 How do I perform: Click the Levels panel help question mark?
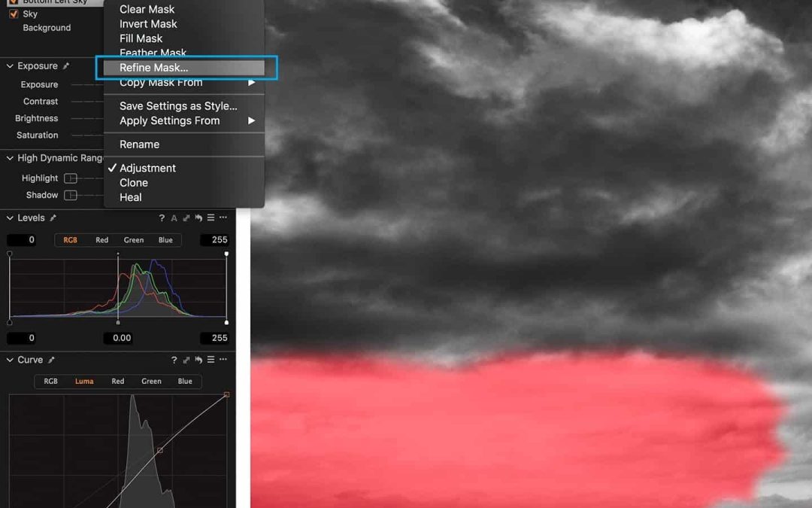[162, 218]
